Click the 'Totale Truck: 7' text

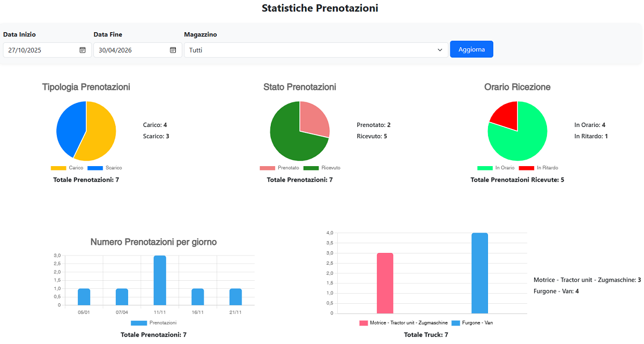coord(426,334)
